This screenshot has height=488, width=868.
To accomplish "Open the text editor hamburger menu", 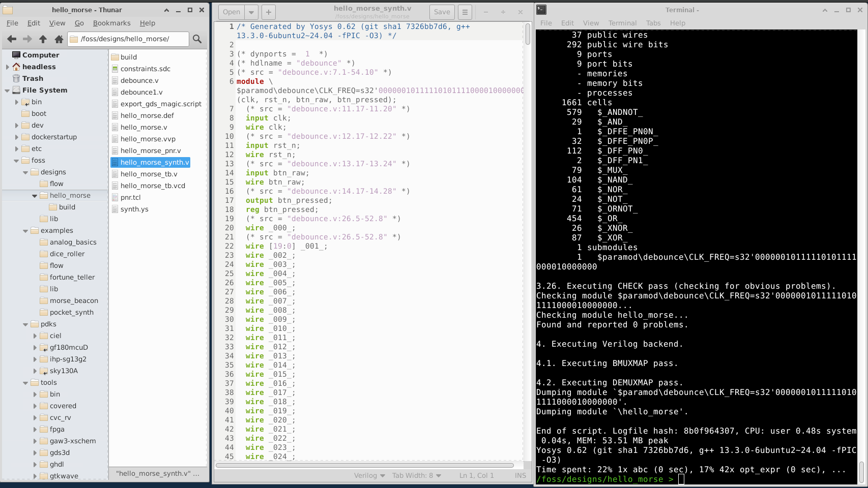I will pyautogui.click(x=465, y=12).
